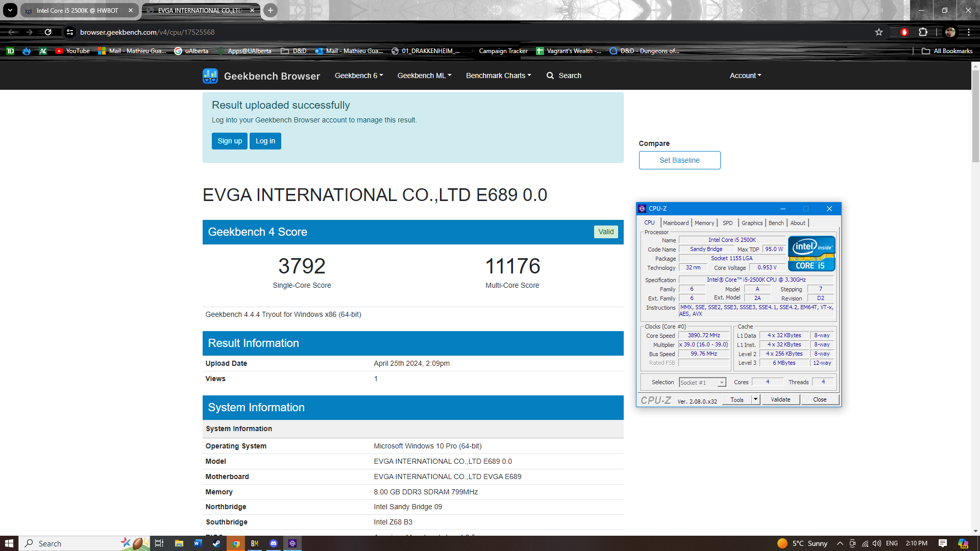Click the Close button in CPU-Z
The width and height of the screenshot is (980, 551).
point(820,399)
